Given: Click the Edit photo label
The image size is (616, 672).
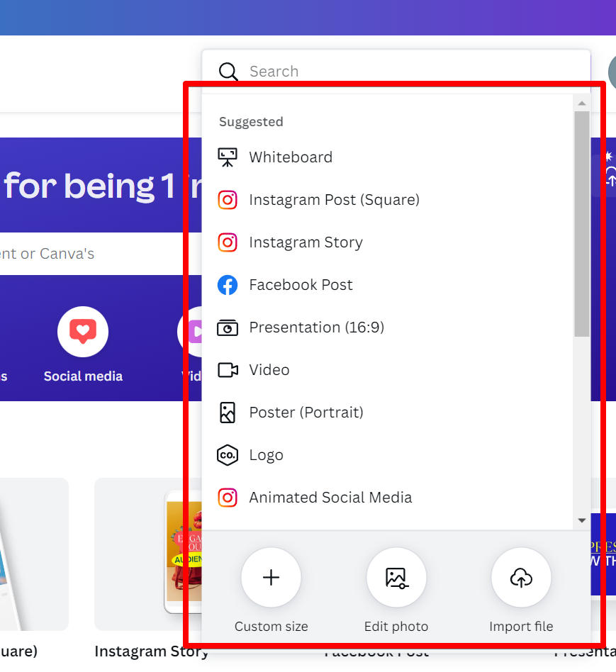Looking at the screenshot, I should click(396, 627).
